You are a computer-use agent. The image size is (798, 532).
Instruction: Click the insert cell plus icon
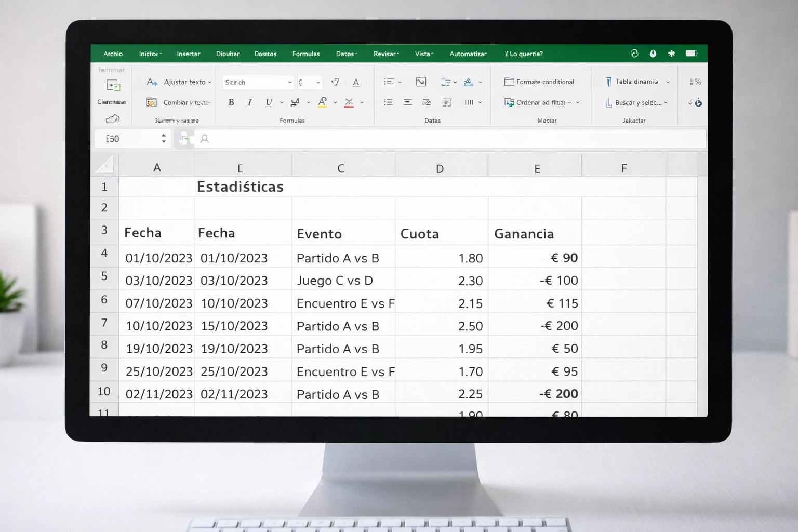446,102
